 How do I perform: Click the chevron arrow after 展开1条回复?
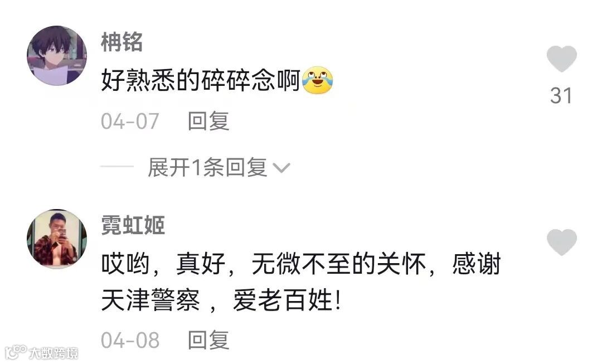[281, 168]
